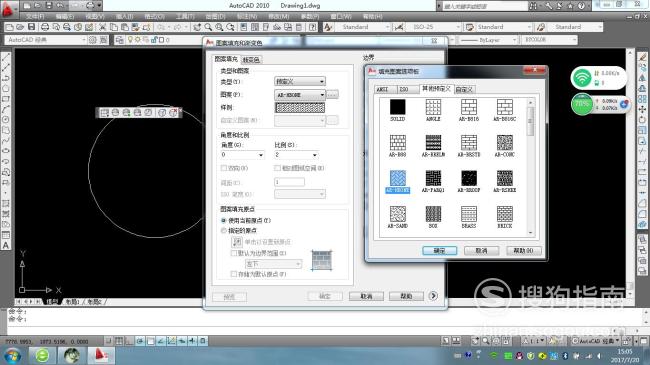Click the Cut scissors toolbar icon
650x365 pixels.
click(x=102, y=27)
